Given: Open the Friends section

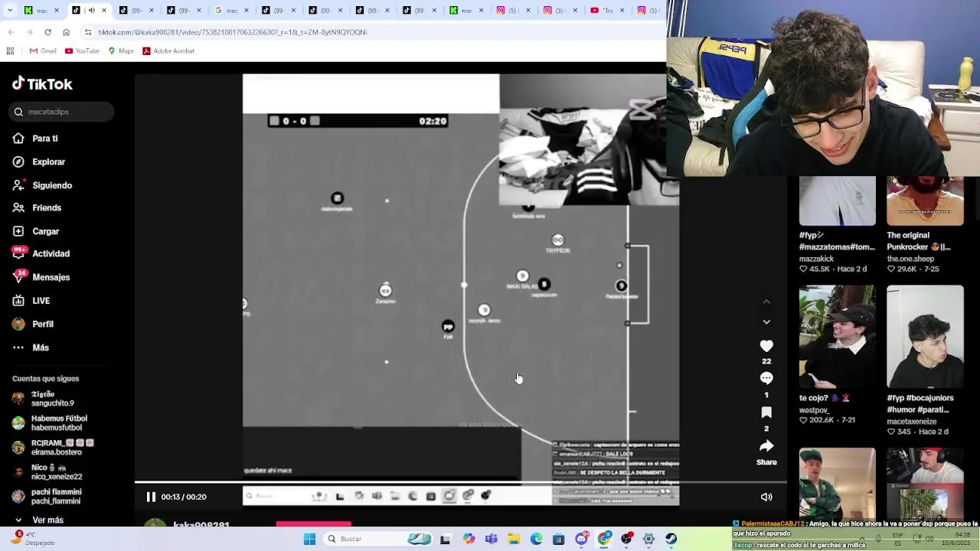Looking at the screenshot, I should [37, 208].
